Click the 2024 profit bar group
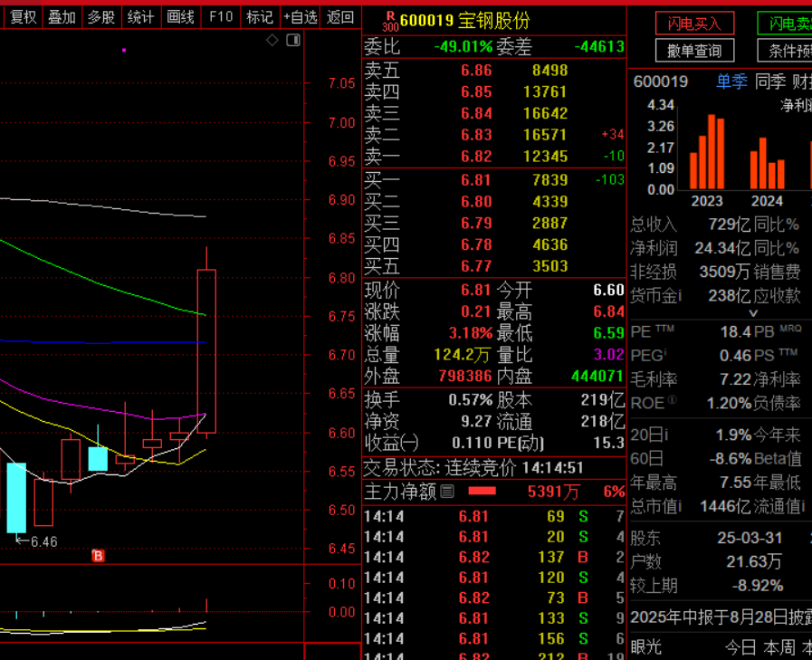This screenshot has width=812, height=660. 768,163
